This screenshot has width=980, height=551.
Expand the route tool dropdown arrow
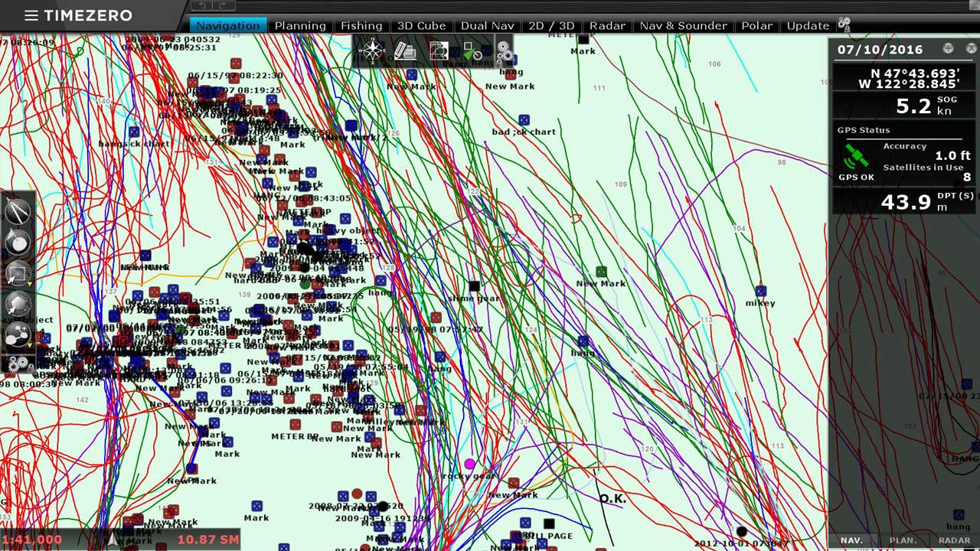pos(31,344)
